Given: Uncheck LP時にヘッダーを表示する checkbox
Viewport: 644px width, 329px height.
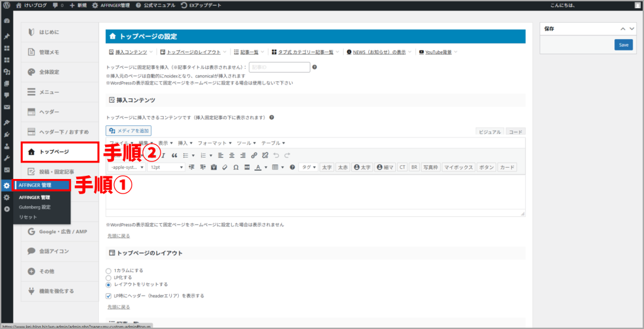Looking at the screenshot, I should click(x=109, y=295).
